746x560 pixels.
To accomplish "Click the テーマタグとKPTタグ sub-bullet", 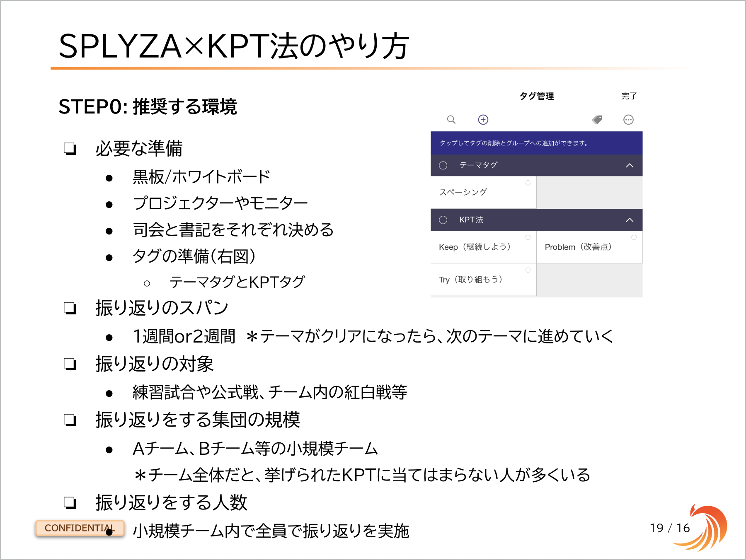I will (237, 282).
